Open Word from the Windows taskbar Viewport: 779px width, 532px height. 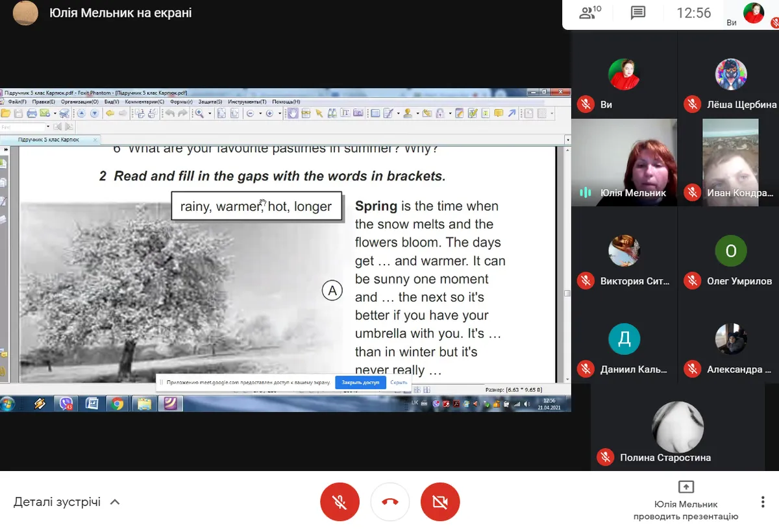click(92, 404)
